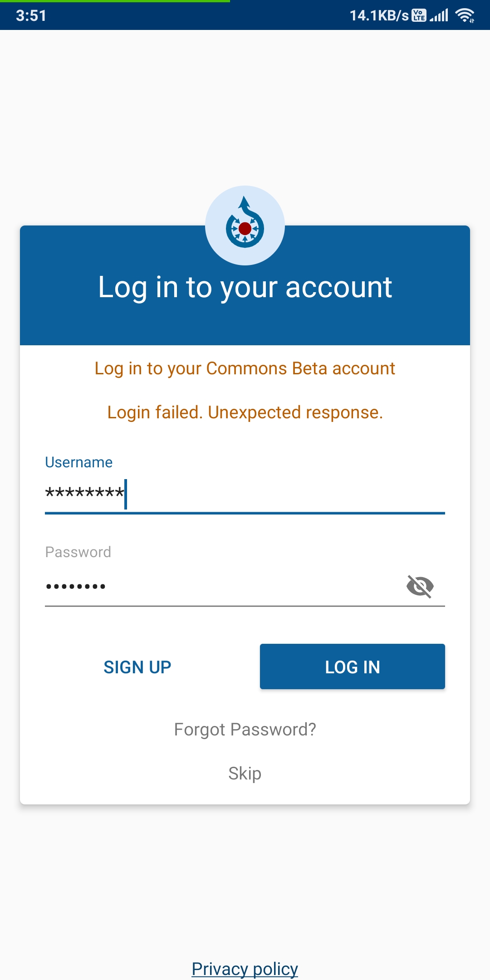The image size is (490, 980).
Task: Tap the 'Log in to your account' header
Action: tap(245, 287)
